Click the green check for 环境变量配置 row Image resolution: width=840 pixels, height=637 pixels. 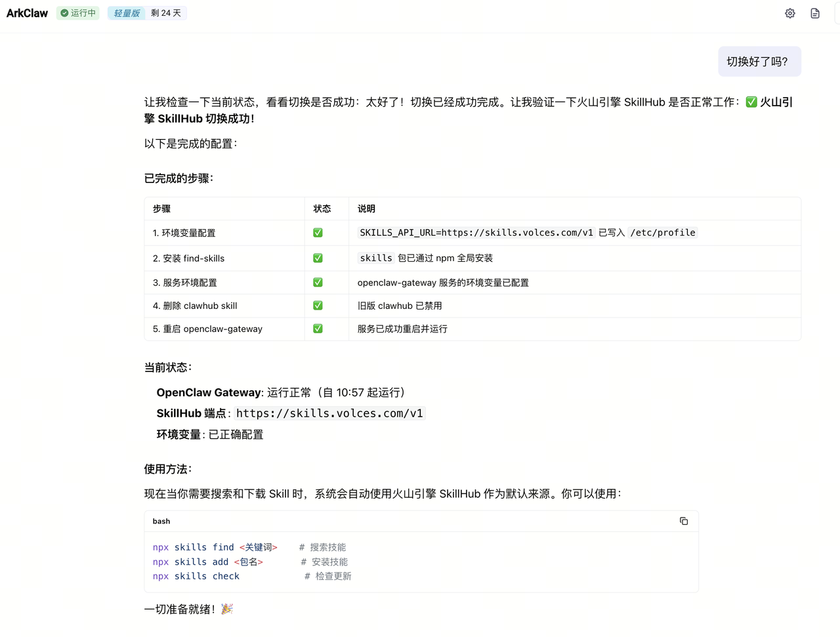[318, 233]
